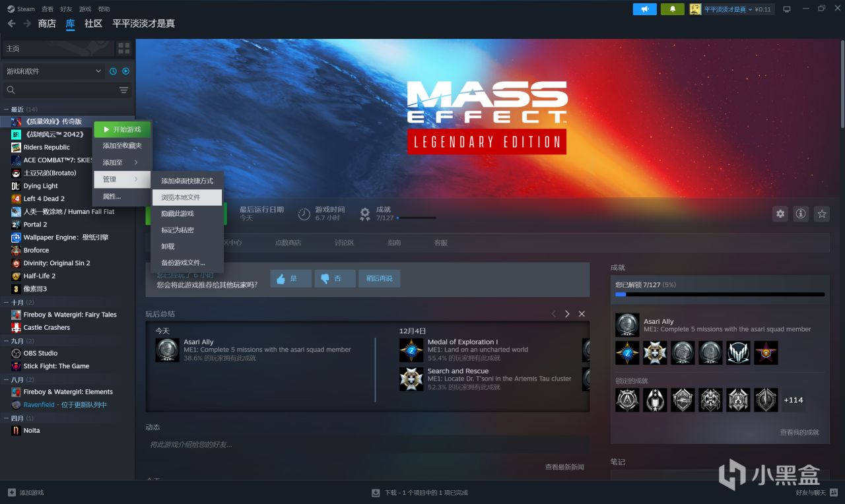Select 开始游戏 in context menu
The width and height of the screenshot is (845, 504).
click(122, 129)
